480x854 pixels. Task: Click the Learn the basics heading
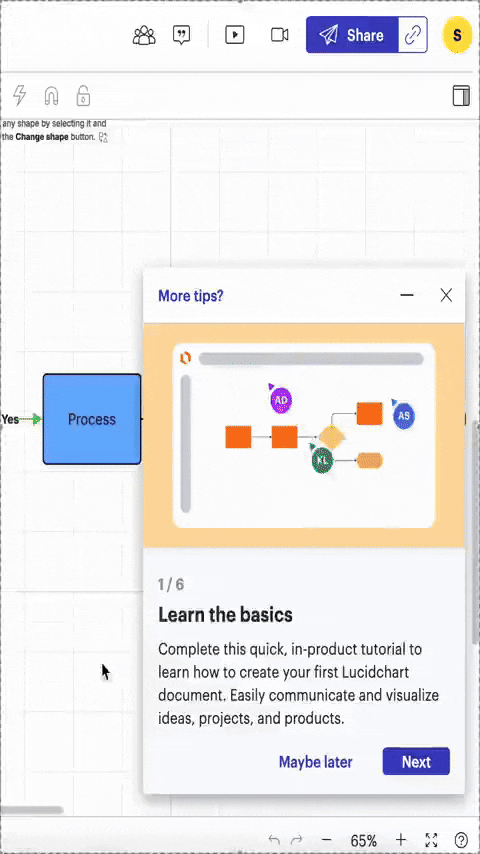[226, 615]
